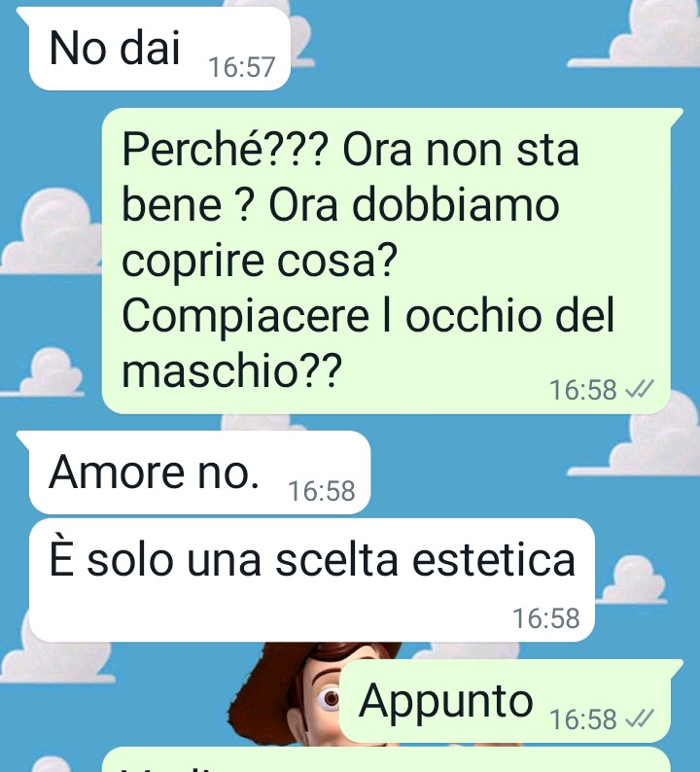Select the 'Perché??? Ora non sta bene' message

pyautogui.click(x=386, y=261)
